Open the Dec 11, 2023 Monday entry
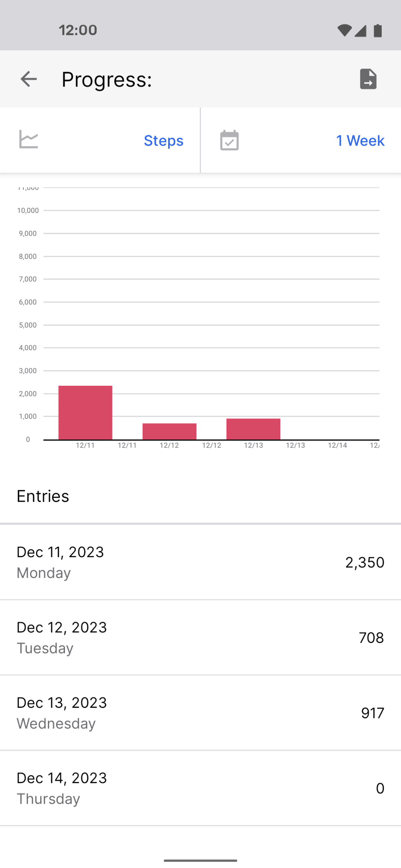 click(200, 562)
